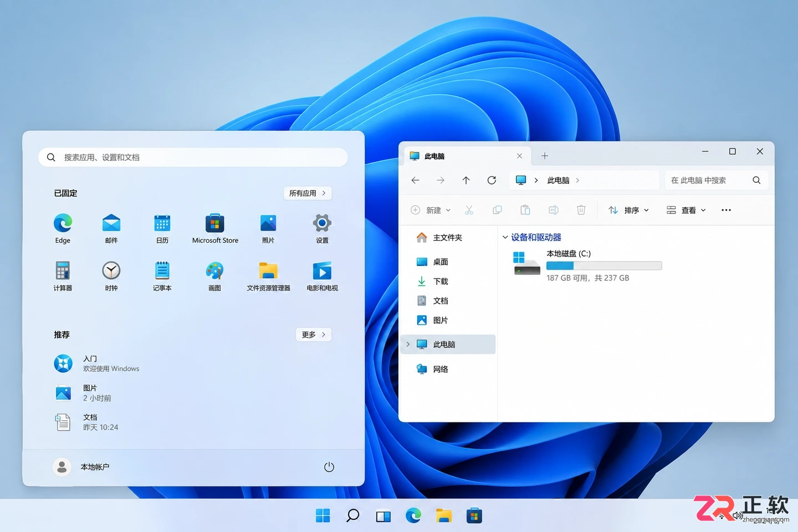Select 下载 in the navigation pane
The image size is (798, 532).
448,281
